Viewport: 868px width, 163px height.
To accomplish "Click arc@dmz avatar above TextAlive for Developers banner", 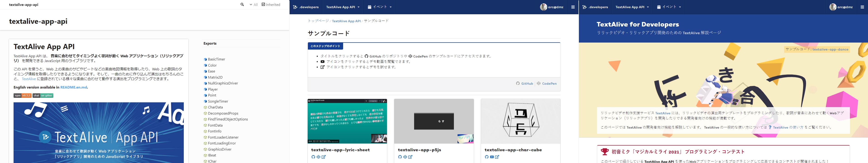I will point(833,7).
